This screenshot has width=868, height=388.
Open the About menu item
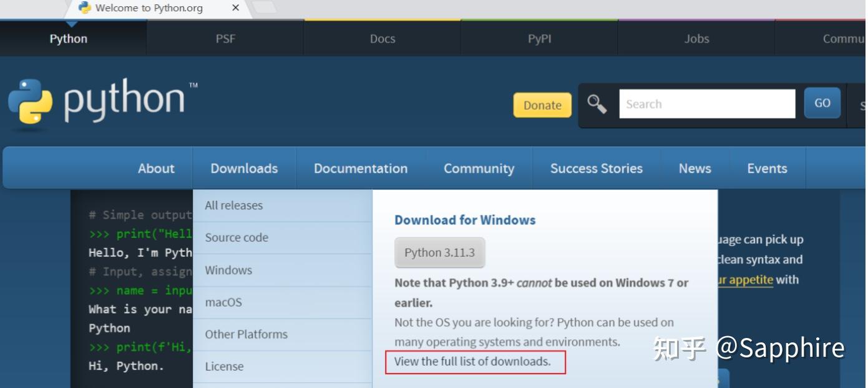tap(156, 169)
